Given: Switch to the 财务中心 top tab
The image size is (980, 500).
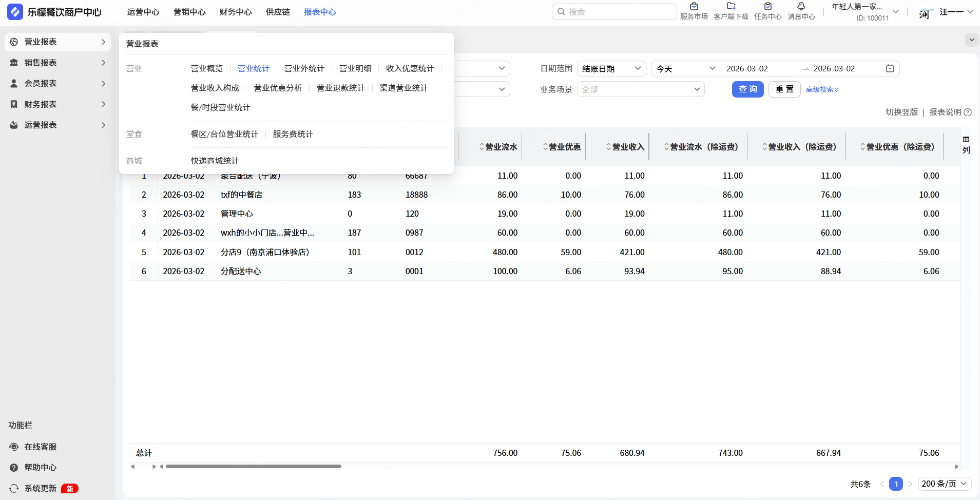Looking at the screenshot, I should tap(236, 12).
